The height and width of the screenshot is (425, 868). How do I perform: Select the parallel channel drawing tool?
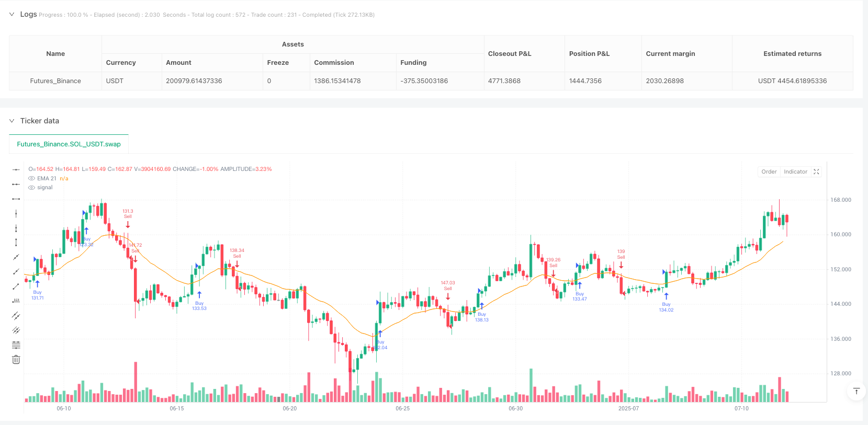[x=16, y=316]
